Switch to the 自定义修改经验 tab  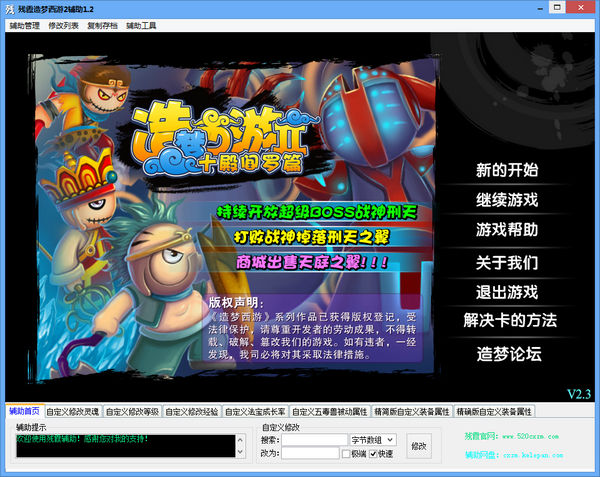(x=192, y=412)
